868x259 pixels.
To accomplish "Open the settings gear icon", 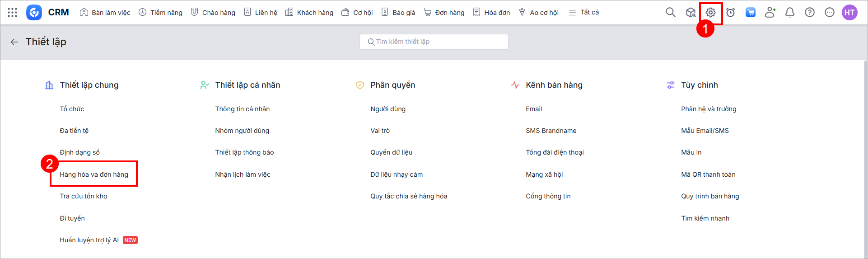I will click(710, 13).
